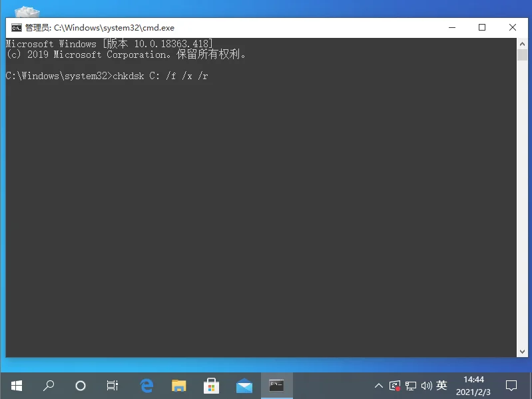This screenshot has width=532, height=399.
Task: Click the window title text cmd.exe
Action: [100, 28]
